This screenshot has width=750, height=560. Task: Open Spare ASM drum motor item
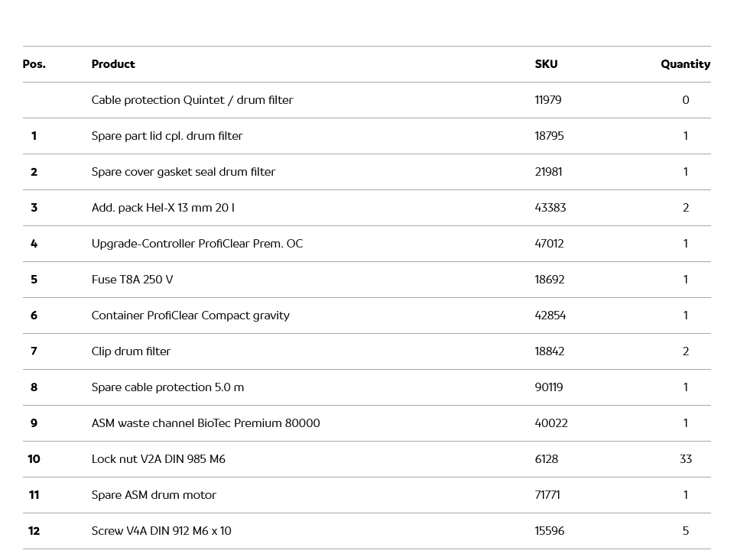(x=154, y=495)
